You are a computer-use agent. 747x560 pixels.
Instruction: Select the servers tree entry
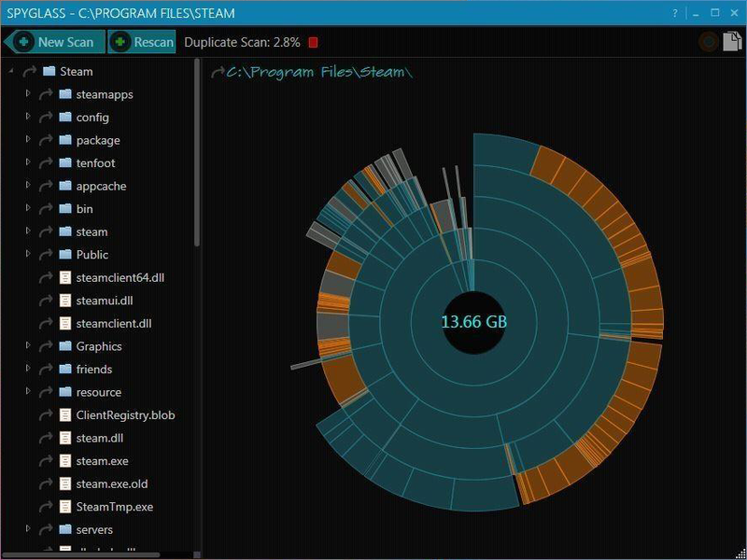pos(94,529)
